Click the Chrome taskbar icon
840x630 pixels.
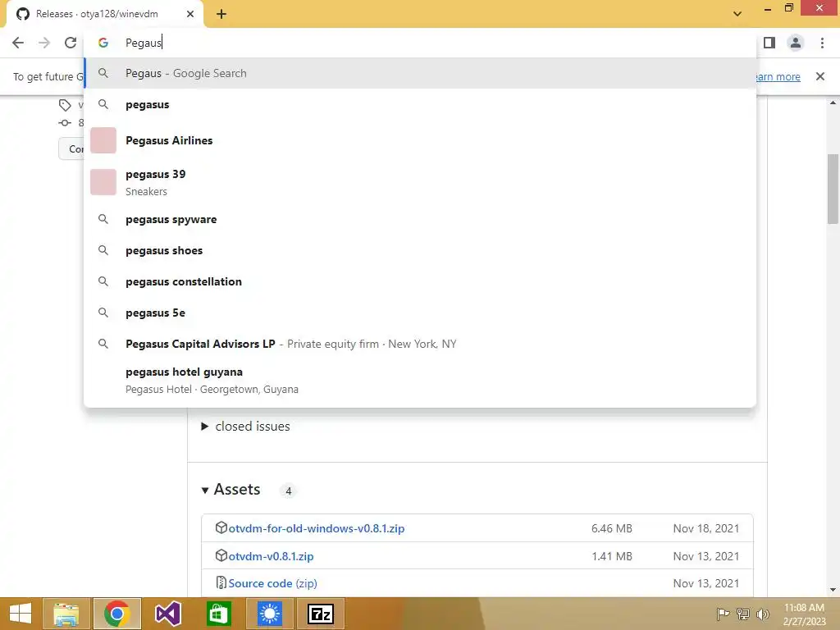[x=116, y=614]
